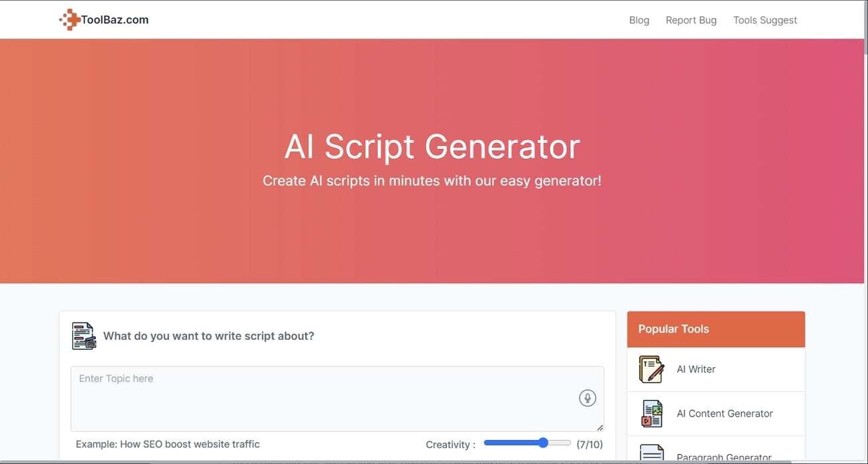Open the Tools Suggest page

coord(765,20)
